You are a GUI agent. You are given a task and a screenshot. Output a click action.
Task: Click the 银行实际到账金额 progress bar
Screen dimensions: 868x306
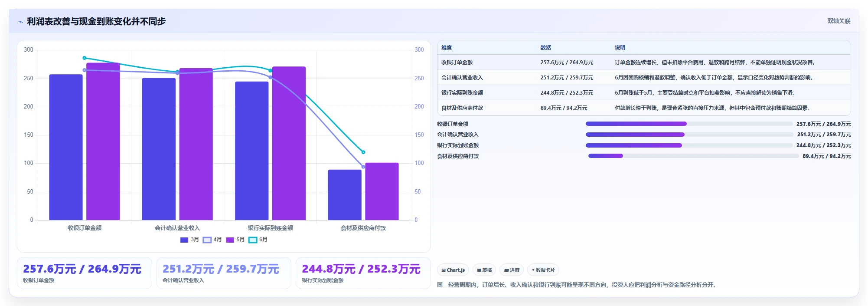pos(689,145)
